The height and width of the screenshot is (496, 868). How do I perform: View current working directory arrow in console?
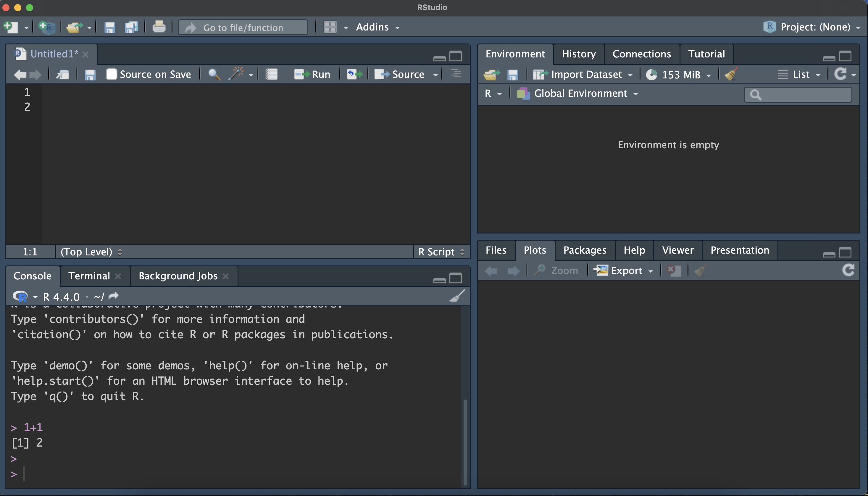tap(113, 296)
